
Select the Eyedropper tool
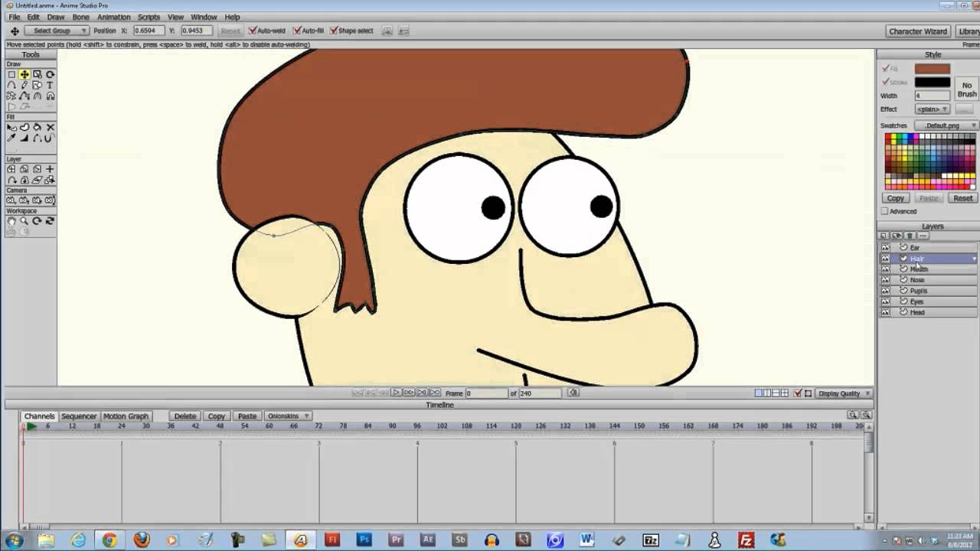point(11,138)
